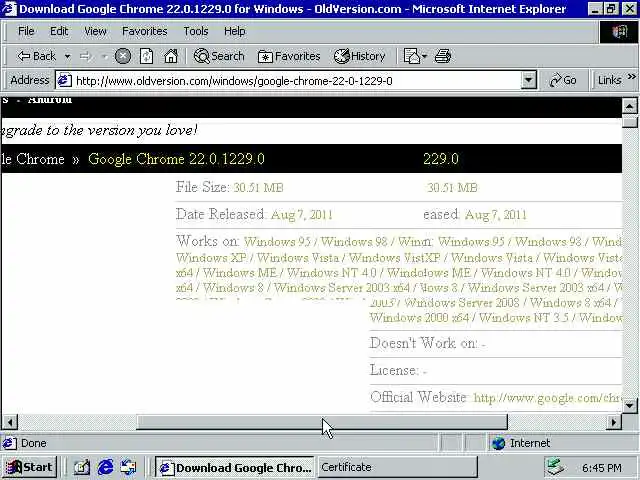Click the horizontal scrollbar right arrow
Viewport: 640px width, 480px height.
click(613, 422)
